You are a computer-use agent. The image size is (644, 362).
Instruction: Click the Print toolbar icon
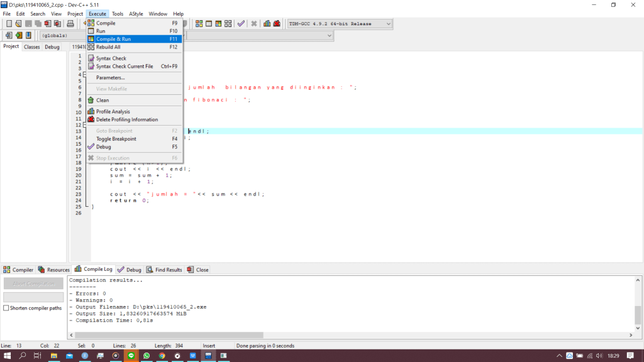point(70,24)
